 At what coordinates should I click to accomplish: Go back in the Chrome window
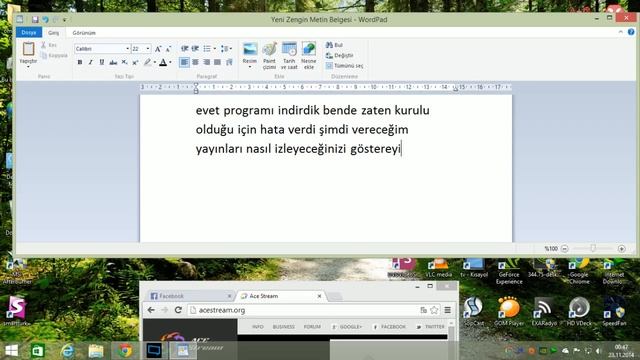151,310
